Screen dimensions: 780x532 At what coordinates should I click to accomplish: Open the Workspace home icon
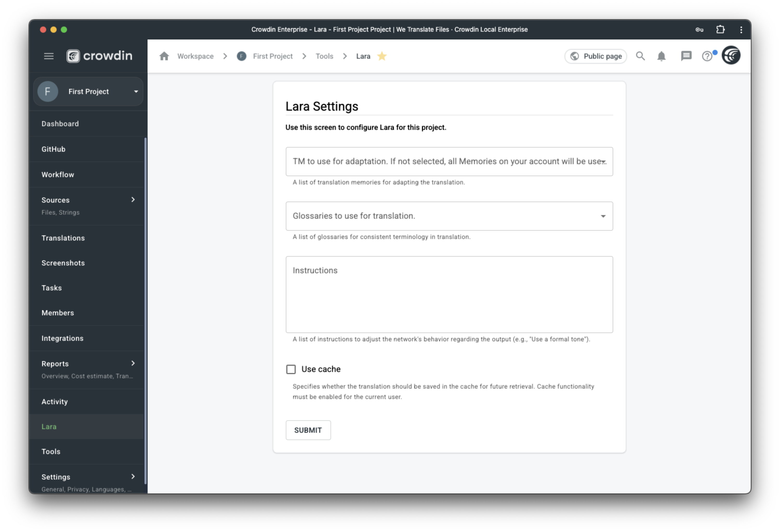[x=164, y=56]
